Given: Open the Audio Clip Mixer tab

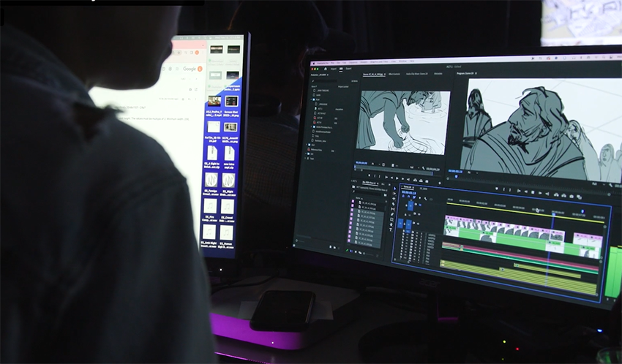Looking at the screenshot, I should coord(417,74).
